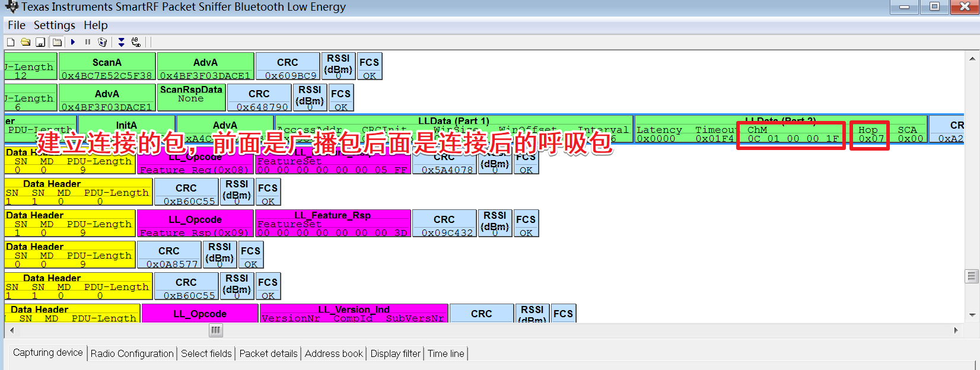
Task: Click the vertical scrollbar thumb
Action: [972, 276]
